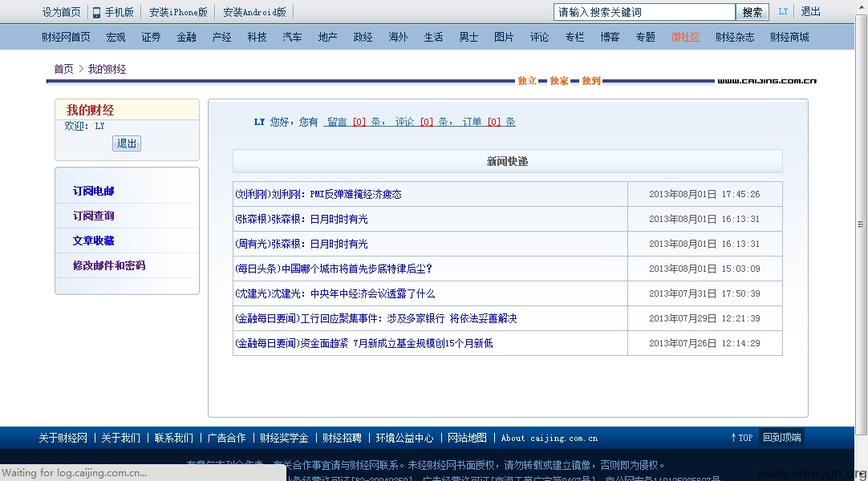868x481 pixels.
Task: Open 联系我们 footer link
Action: (174, 438)
